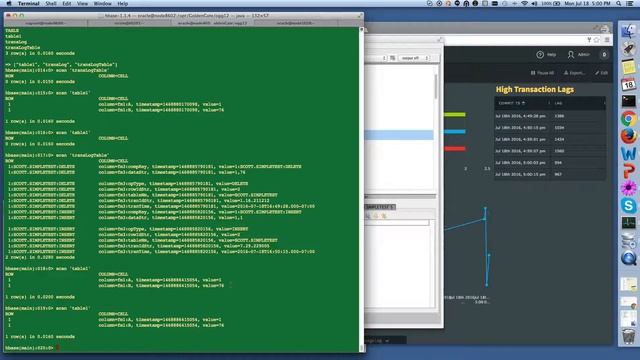Launch Google Chrome from Dock
Screen dimensions: 640x360
point(629,119)
